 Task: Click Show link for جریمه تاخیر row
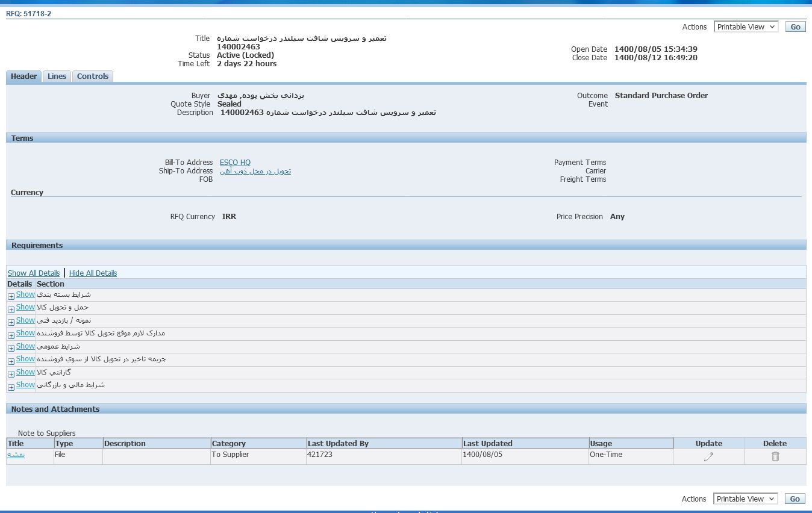click(x=25, y=359)
